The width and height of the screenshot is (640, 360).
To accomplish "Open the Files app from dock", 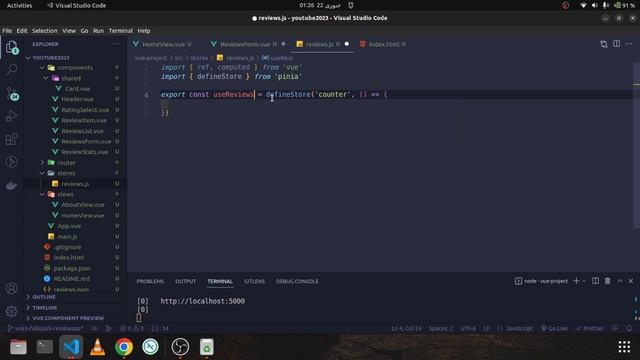I will point(18,347).
